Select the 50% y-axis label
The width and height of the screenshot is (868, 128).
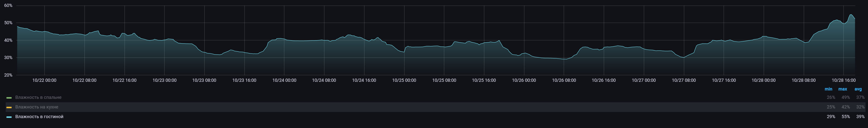8,23
